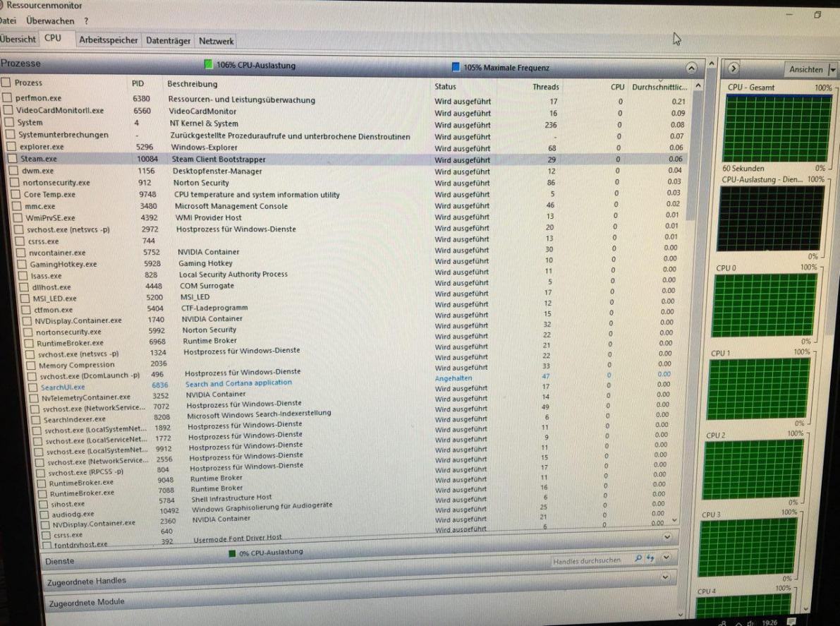Check the MSI_LED.exe process checkbox
This screenshot has width=840, height=626.
pyautogui.click(x=25, y=298)
